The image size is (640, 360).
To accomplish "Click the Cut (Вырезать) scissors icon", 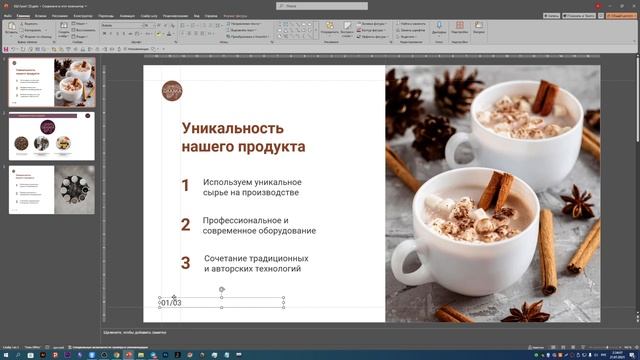I will click(22, 24).
